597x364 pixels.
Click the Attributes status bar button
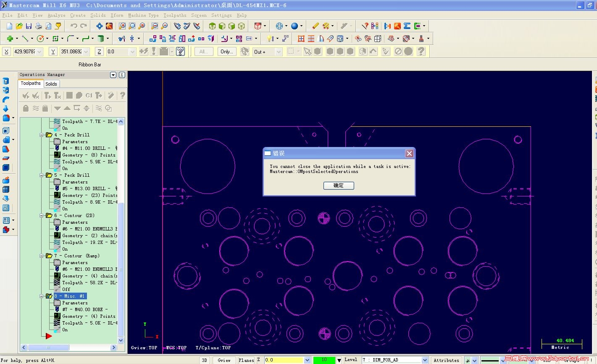click(446, 360)
